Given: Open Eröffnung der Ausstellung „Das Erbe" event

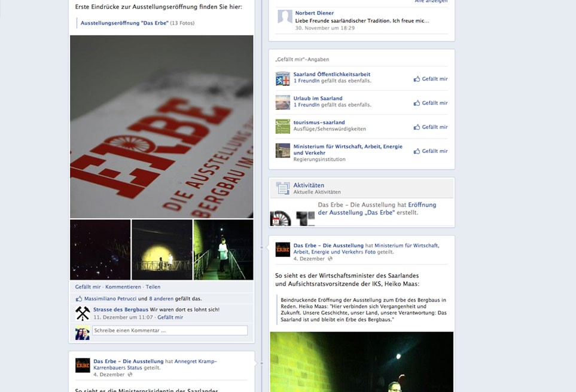Looking at the screenshot, I should pyautogui.click(x=377, y=209).
